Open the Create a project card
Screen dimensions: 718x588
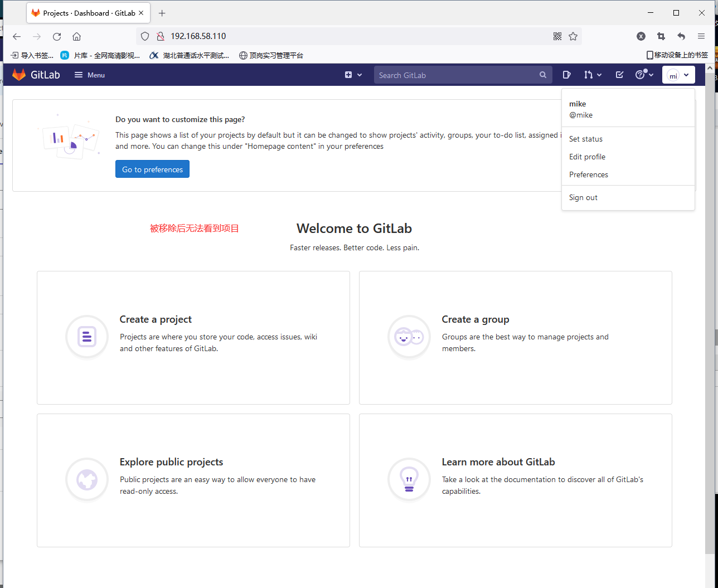193,338
